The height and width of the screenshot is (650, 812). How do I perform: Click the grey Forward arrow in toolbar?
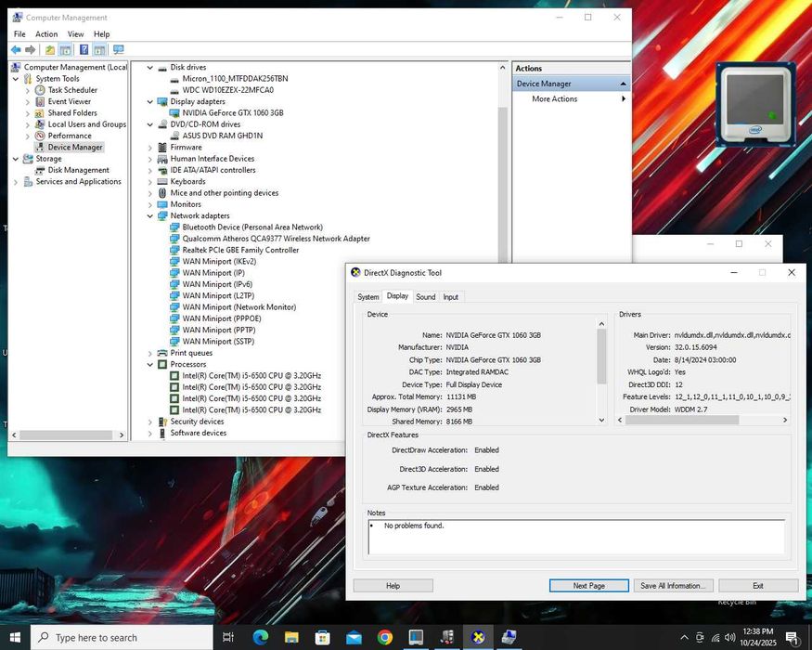[31, 50]
